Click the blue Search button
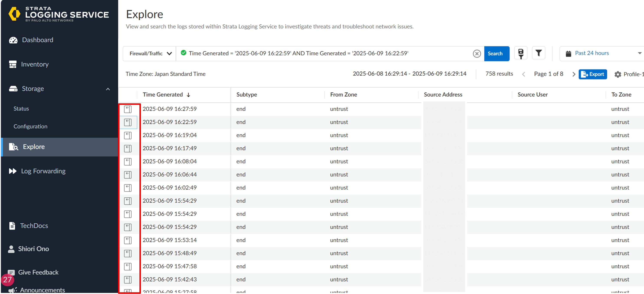 [496, 54]
